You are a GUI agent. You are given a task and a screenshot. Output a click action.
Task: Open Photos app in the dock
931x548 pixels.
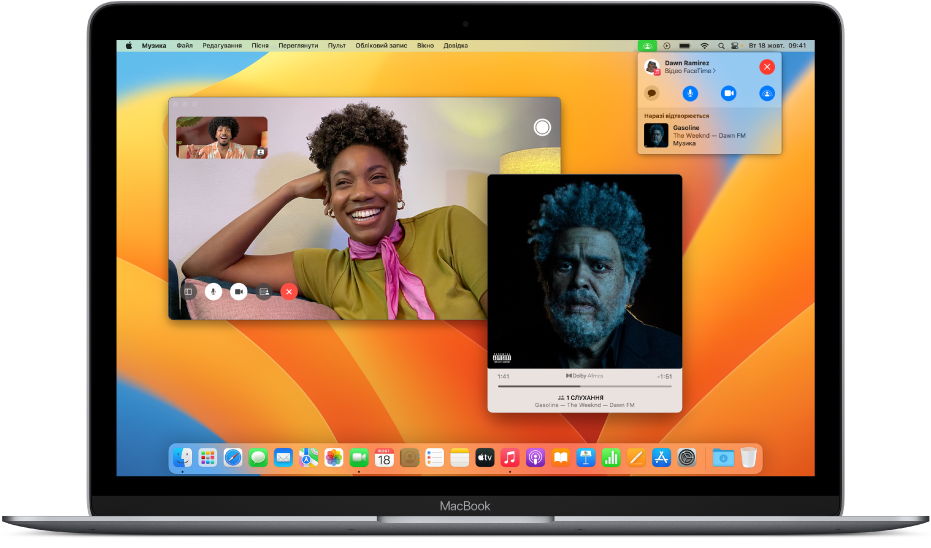point(334,458)
